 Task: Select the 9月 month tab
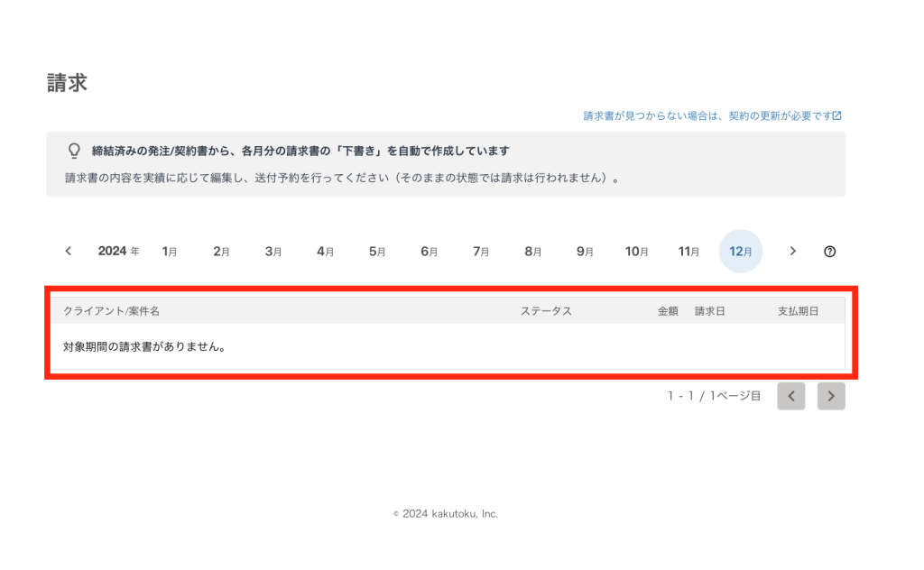(x=585, y=252)
